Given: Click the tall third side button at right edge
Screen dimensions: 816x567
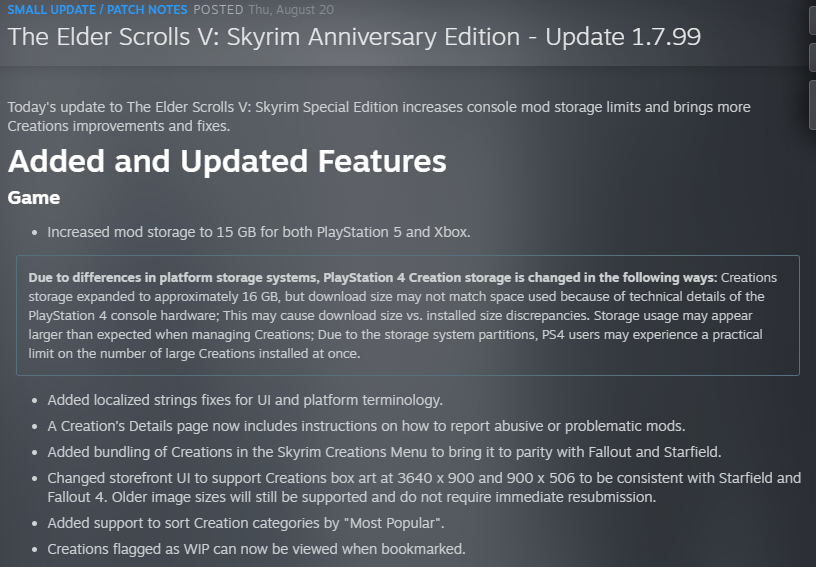Looking at the screenshot, I should coord(812,105).
